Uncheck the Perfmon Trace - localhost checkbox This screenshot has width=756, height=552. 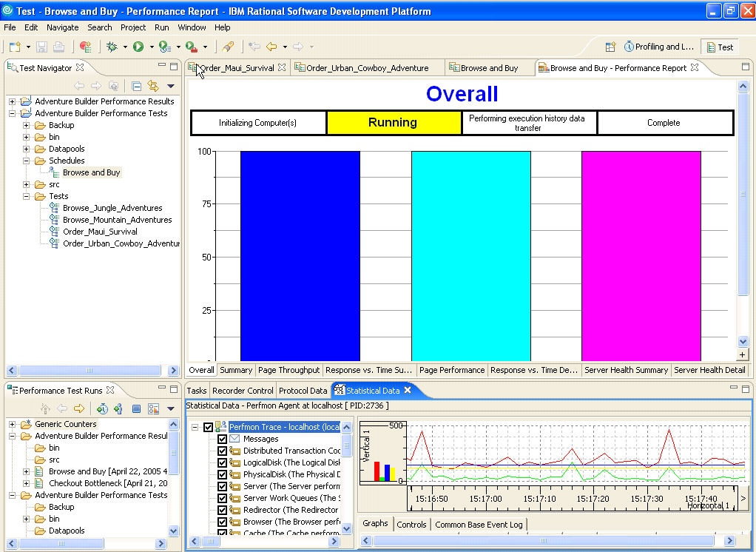(209, 427)
